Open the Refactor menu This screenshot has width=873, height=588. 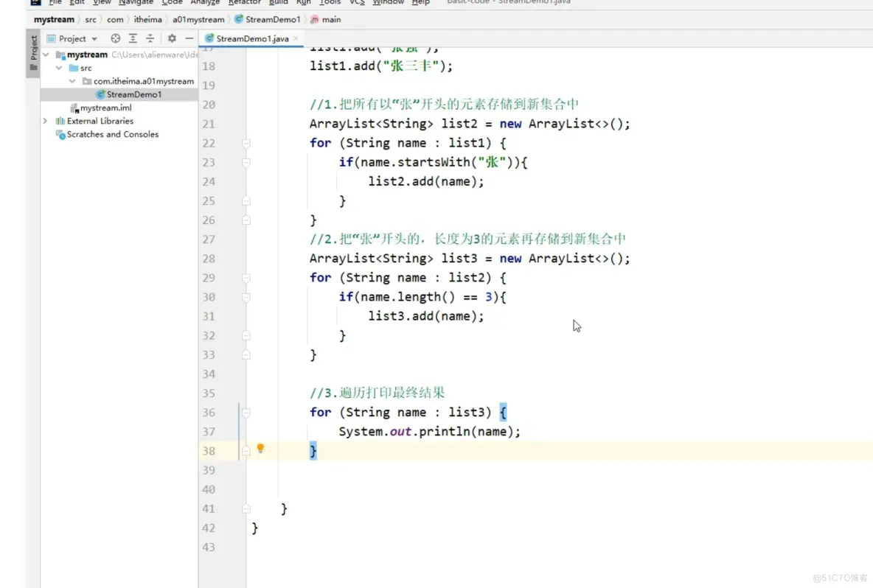(244, 2)
